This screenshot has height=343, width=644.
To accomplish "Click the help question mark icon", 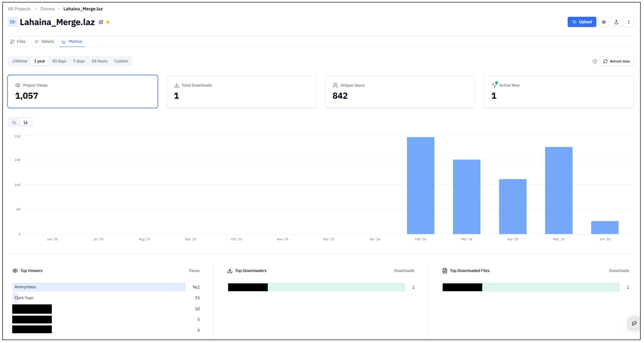I will pos(595,62).
